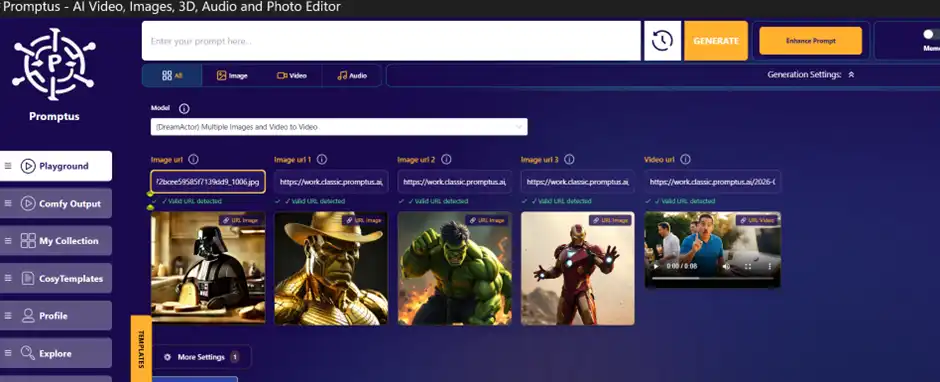Click the Image url 3 input field
The image size is (940, 382).
tap(578, 181)
